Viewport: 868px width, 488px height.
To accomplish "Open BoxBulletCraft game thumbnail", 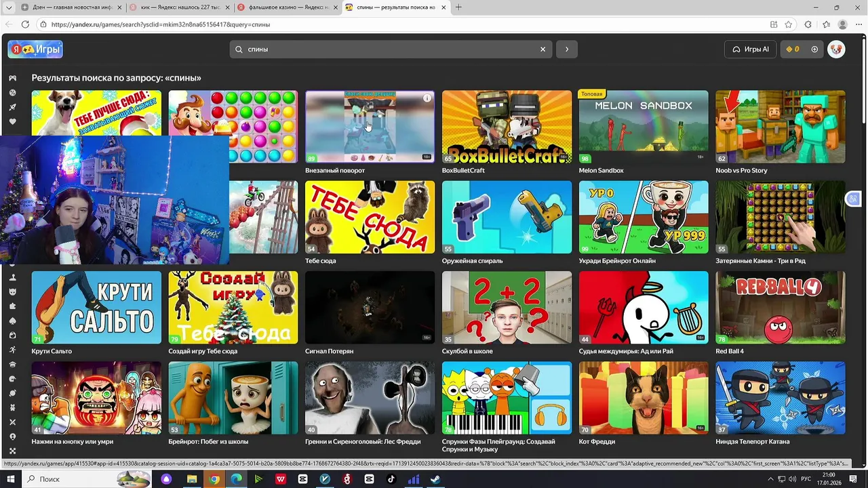I will [507, 127].
